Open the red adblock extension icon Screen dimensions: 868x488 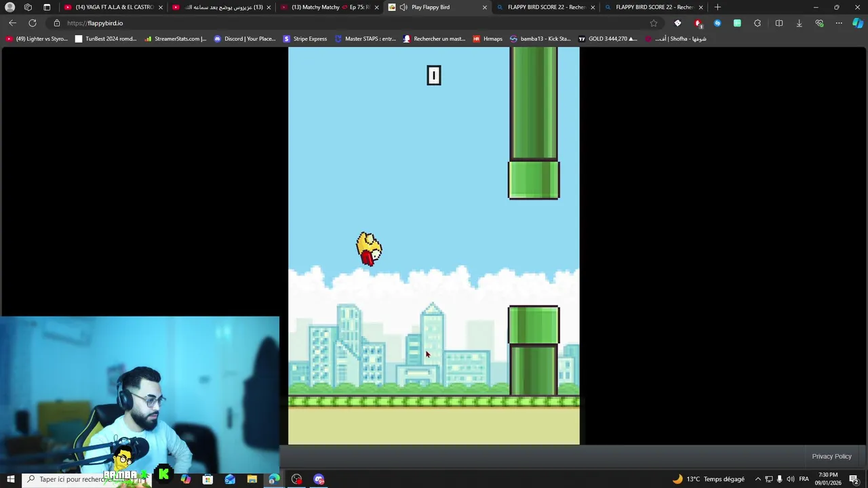[698, 23]
